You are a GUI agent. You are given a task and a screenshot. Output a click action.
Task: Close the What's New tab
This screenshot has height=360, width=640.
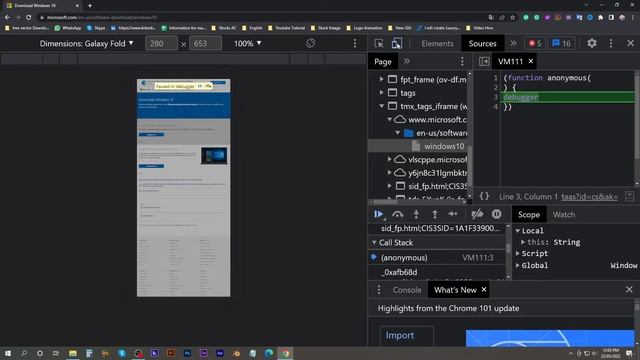point(484,289)
